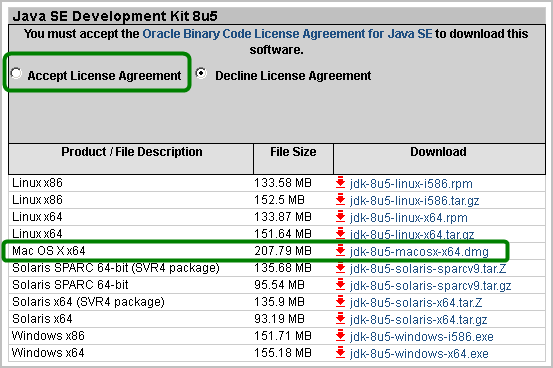Click download arrow beside jdk-8u5-windows-x64.exe
Image resolution: width=553 pixels, height=368 pixels.
point(340,353)
